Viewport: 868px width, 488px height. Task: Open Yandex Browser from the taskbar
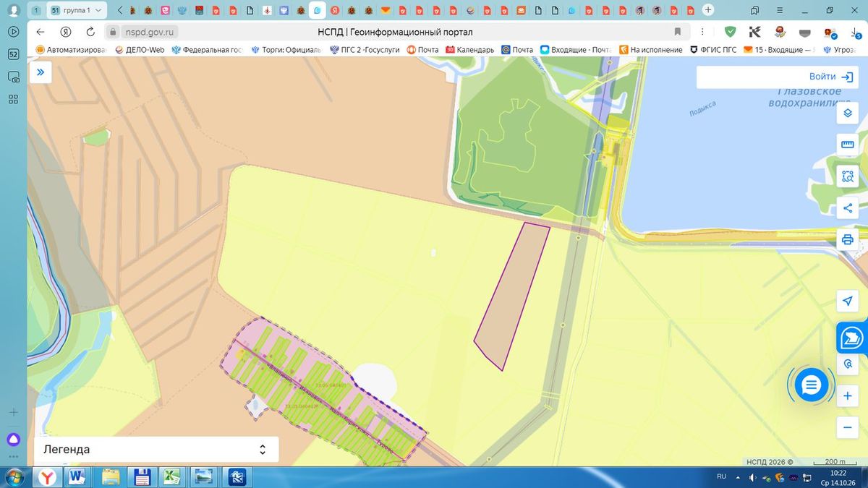coord(47,476)
